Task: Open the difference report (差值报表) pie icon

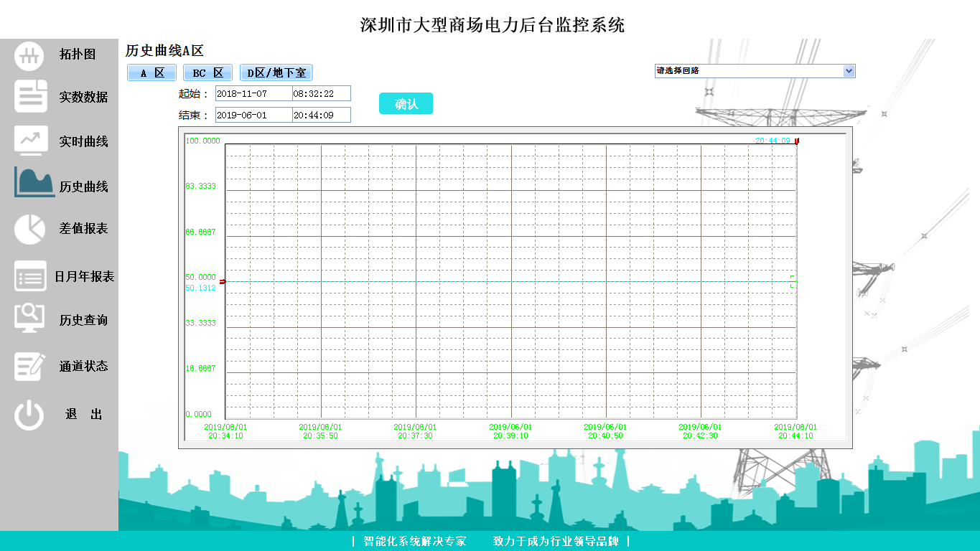Action: (x=29, y=229)
